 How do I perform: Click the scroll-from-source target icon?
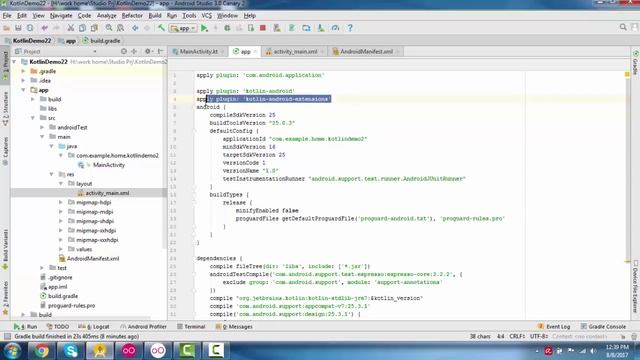point(124,51)
